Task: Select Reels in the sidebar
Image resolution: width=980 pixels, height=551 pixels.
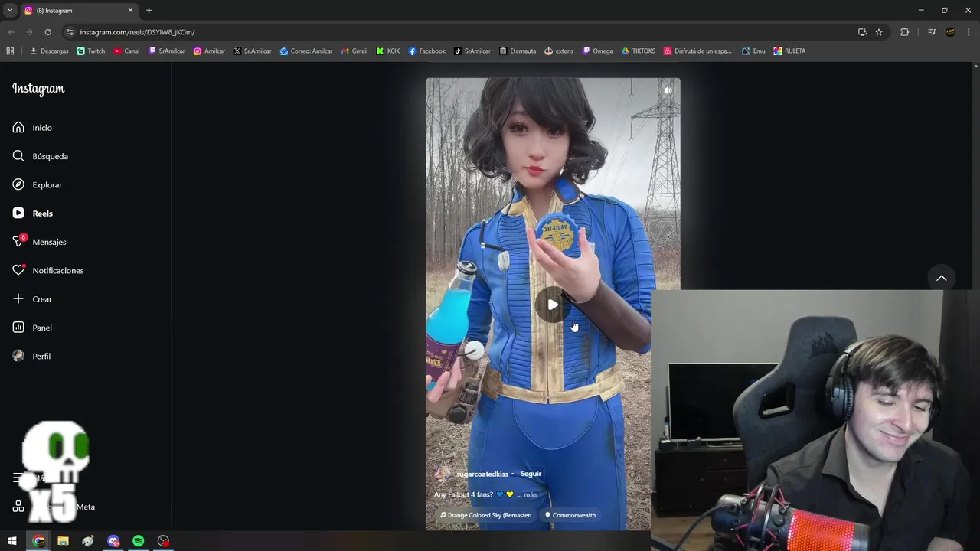Action: pyautogui.click(x=32, y=214)
